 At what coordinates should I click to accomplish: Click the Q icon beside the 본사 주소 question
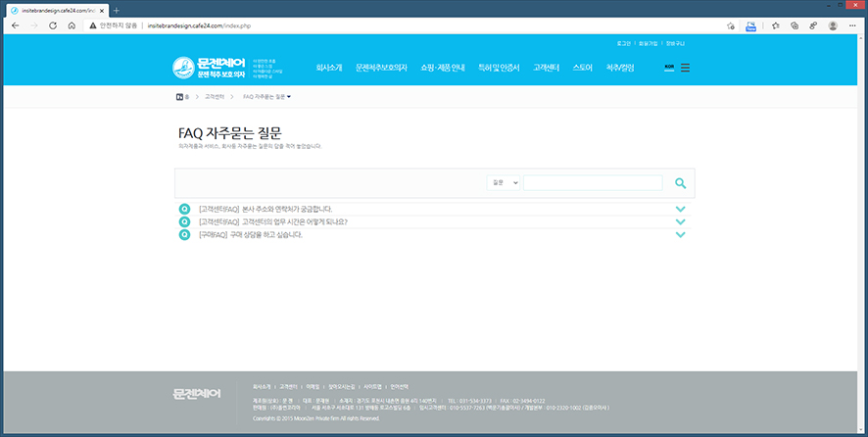pos(184,209)
